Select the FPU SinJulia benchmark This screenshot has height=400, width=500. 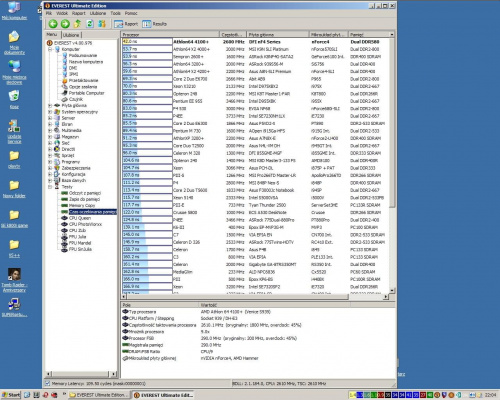click(x=80, y=249)
